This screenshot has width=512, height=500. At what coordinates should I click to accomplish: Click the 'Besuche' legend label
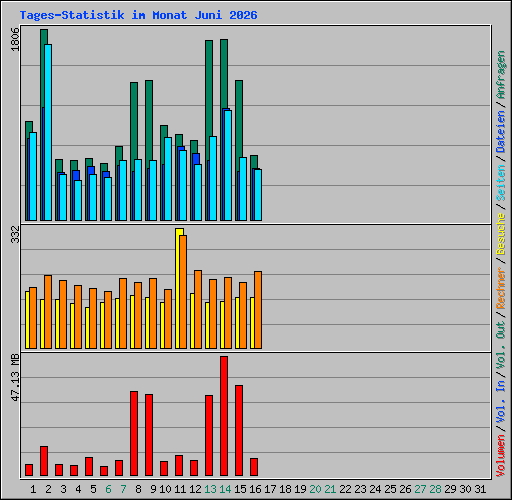501,234
